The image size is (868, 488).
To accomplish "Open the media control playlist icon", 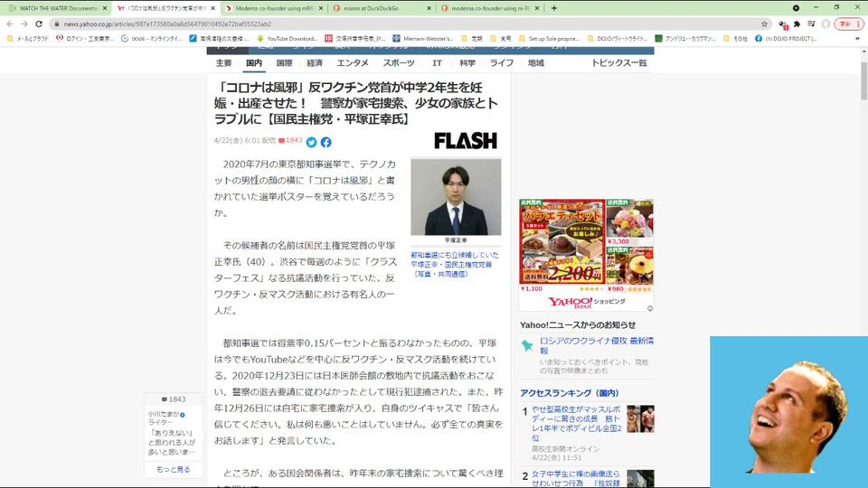I will (811, 23).
